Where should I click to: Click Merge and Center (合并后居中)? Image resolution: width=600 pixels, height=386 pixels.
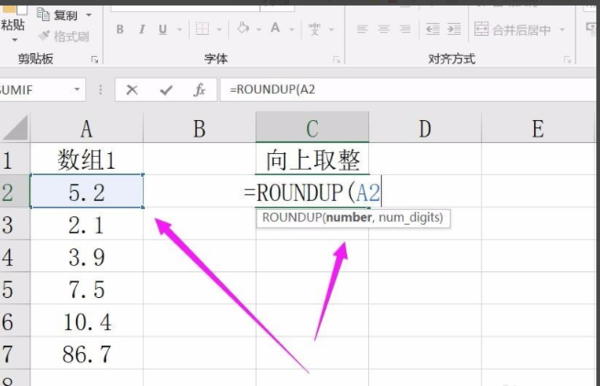(513, 29)
